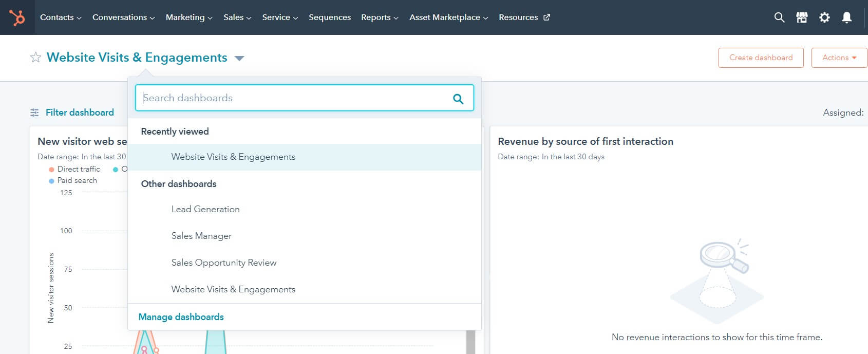
Task: Open the Settings gear icon
Action: (824, 17)
